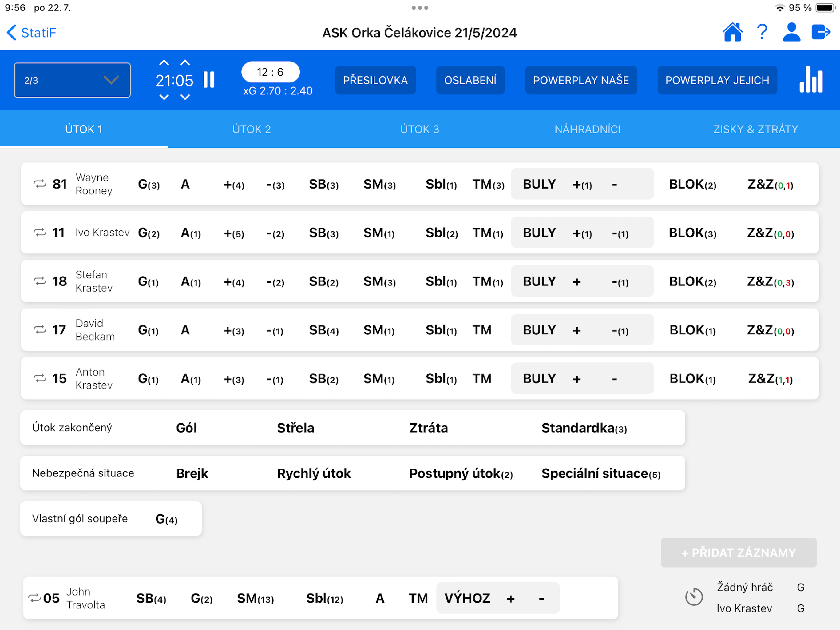Switch to ÚTOK 2 tab
This screenshot has width=840, height=630.
point(252,129)
